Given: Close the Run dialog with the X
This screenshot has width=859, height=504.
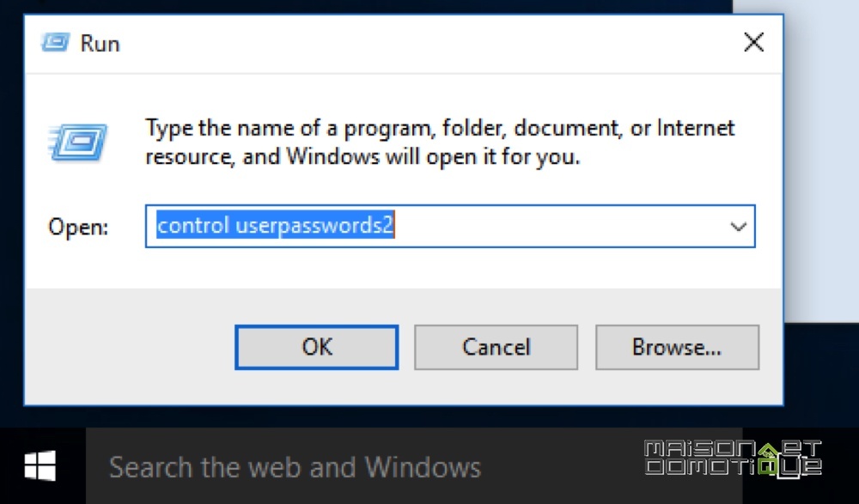Looking at the screenshot, I should (x=754, y=42).
